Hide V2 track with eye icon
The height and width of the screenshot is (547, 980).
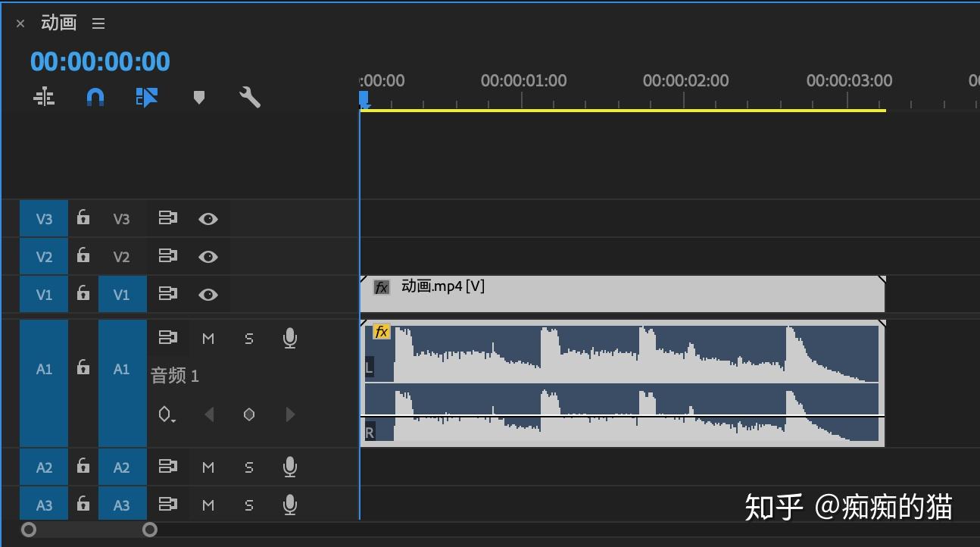pyautogui.click(x=208, y=257)
